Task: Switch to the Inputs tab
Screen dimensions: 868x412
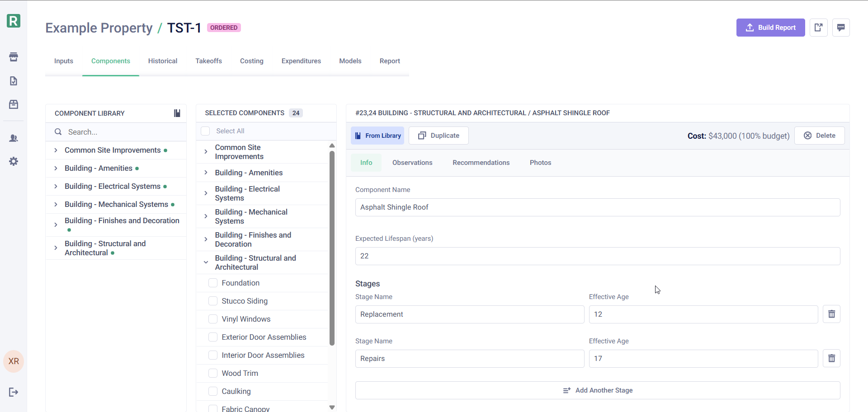Action: pyautogui.click(x=64, y=61)
